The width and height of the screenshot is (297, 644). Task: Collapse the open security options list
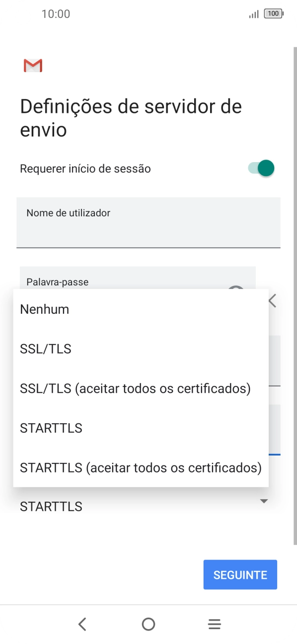(x=264, y=501)
